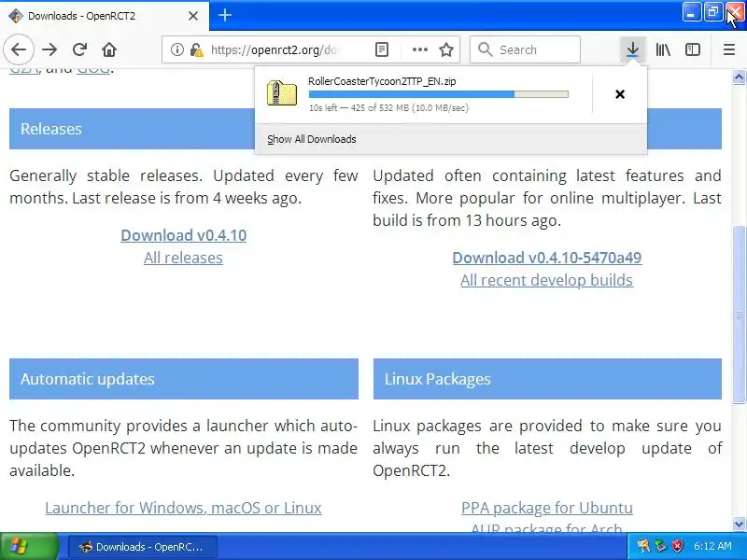
Task: Click the search magnifier icon
Action: (x=485, y=49)
